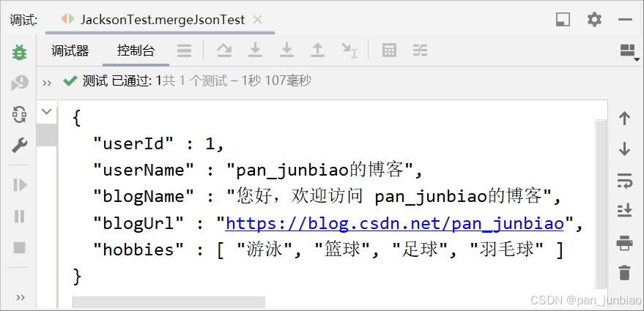Screen dimensions: 644x311
Task: Collapse the console output fold chevron
Action: (x=47, y=111)
